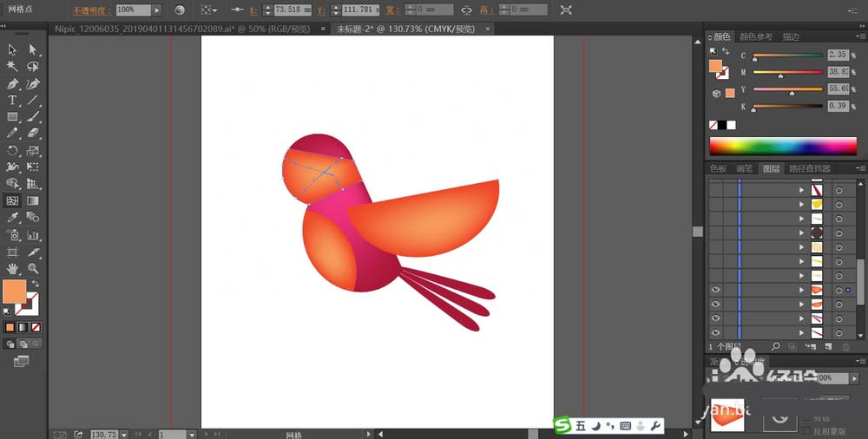Select the Blend tool

pyautogui.click(x=33, y=218)
